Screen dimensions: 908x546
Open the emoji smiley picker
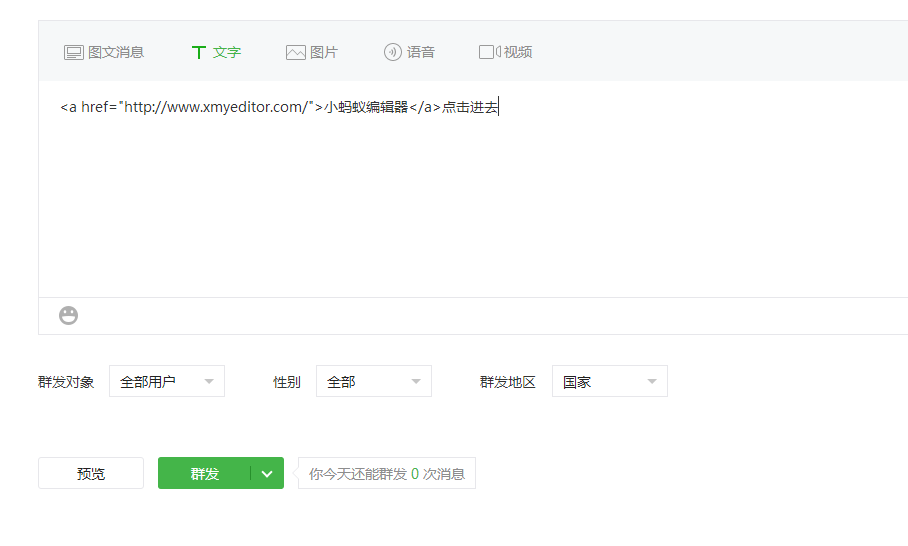pyautogui.click(x=68, y=316)
